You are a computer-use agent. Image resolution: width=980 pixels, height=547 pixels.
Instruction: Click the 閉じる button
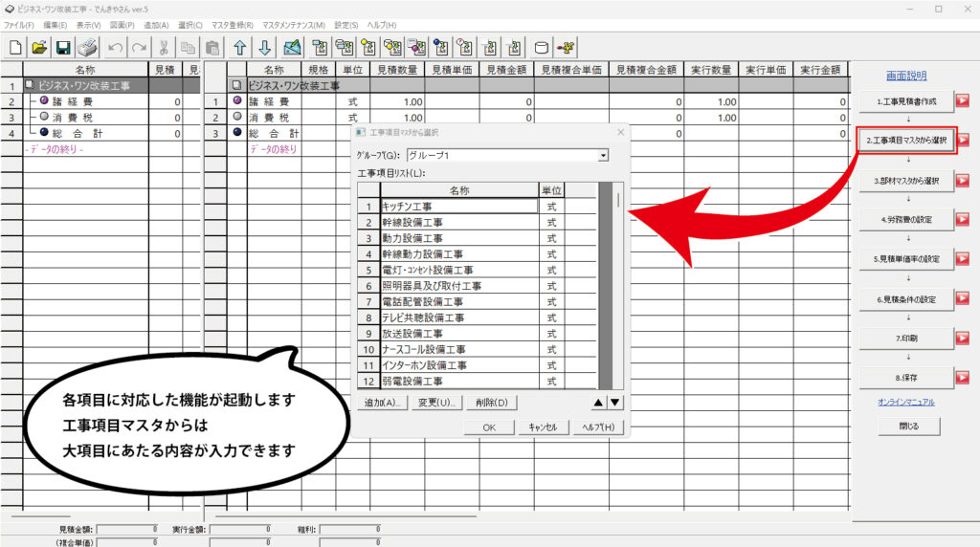coord(909,427)
